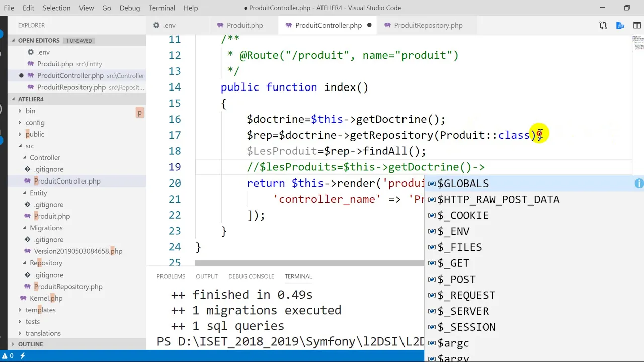Select the $HTTP_RAW_POST_DATA suggestion
Image resolution: width=644 pixels, height=362 pixels.
(x=534, y=200)
